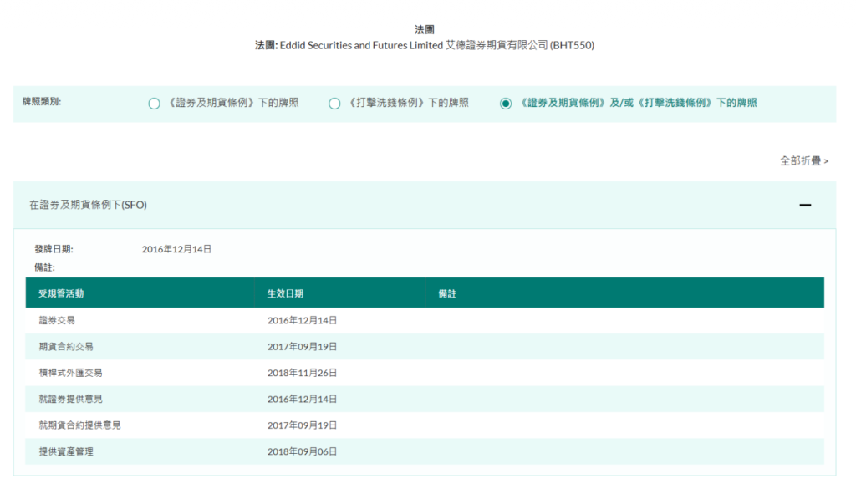856x504 pixels.
Task: Select the 槓桿式外匯交易 activity cell
Action: 70,373
